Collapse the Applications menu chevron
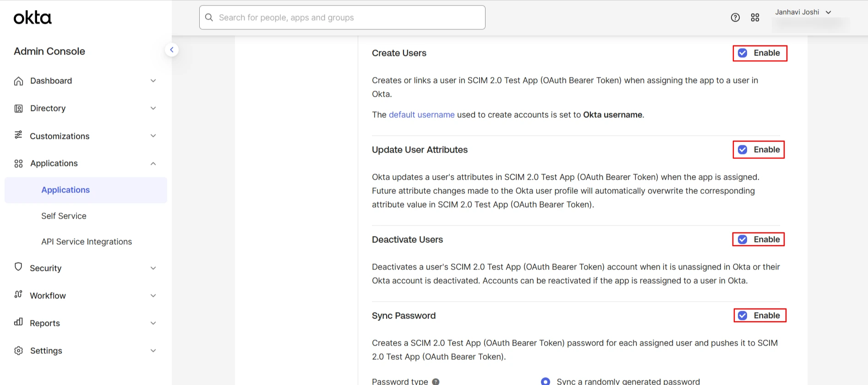The height and width of the screenshot is (385, 868). click(153, 164)
